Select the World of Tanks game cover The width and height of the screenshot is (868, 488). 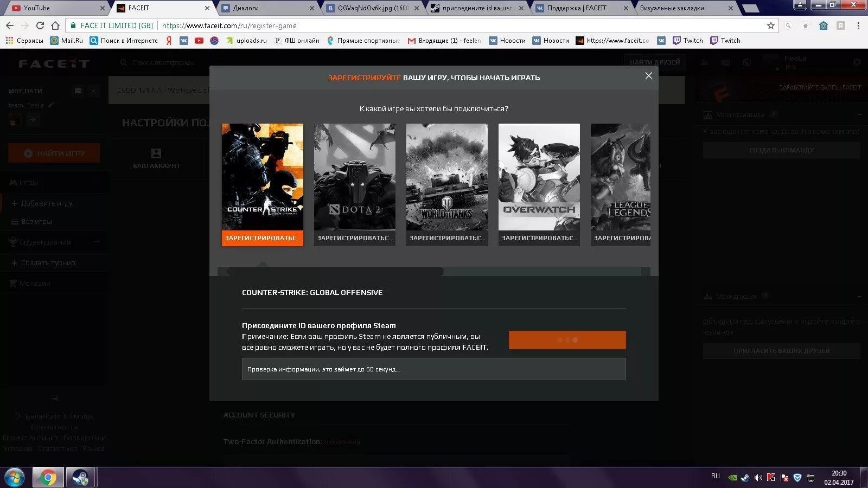[447, 177]
